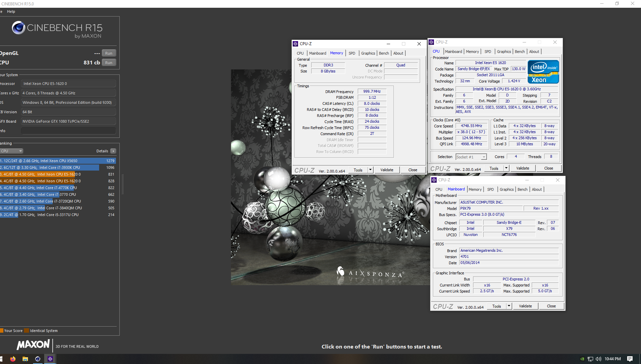Click the CPU-Z Memory window title icon

295,44
